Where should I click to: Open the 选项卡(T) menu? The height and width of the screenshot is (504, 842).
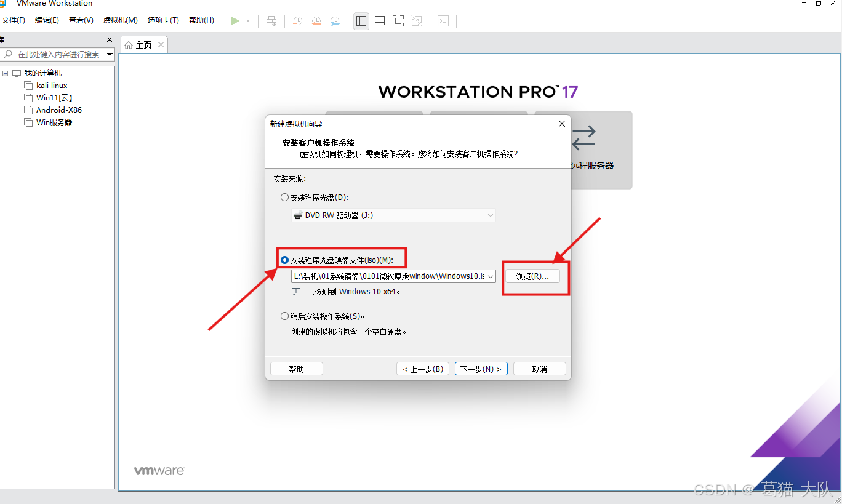[x=163, y=20]
